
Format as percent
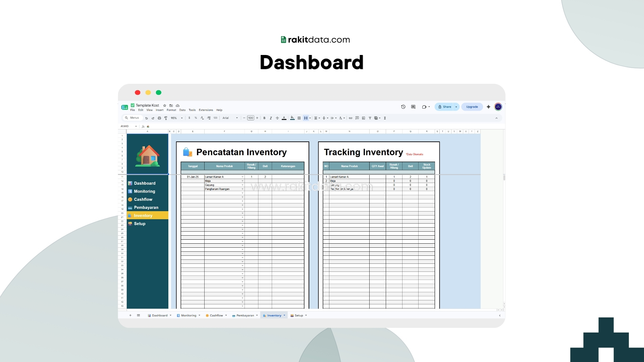[x=196, y=118]
